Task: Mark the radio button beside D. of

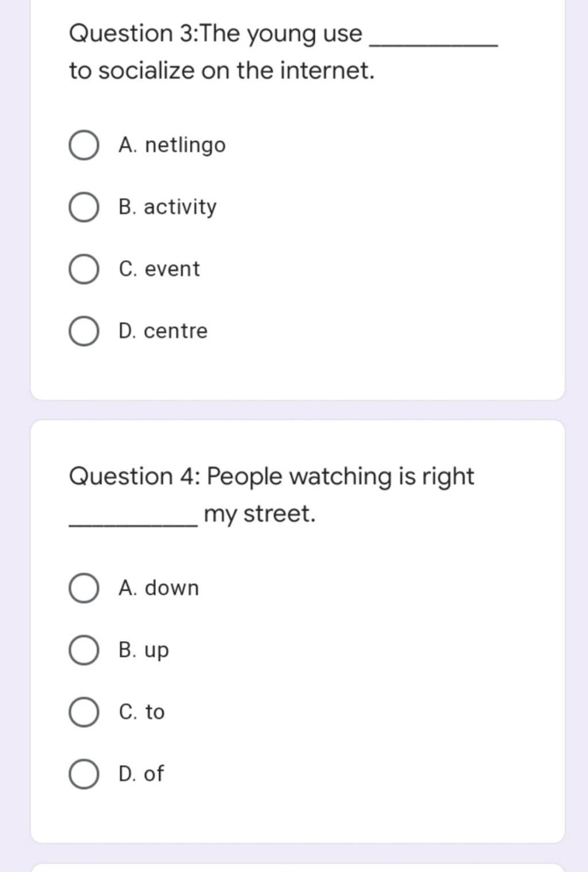Action: [84, 774]
